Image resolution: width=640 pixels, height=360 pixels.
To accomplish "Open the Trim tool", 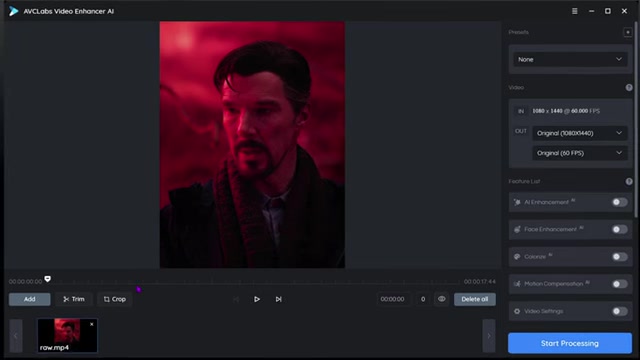I will coord(74,299).
